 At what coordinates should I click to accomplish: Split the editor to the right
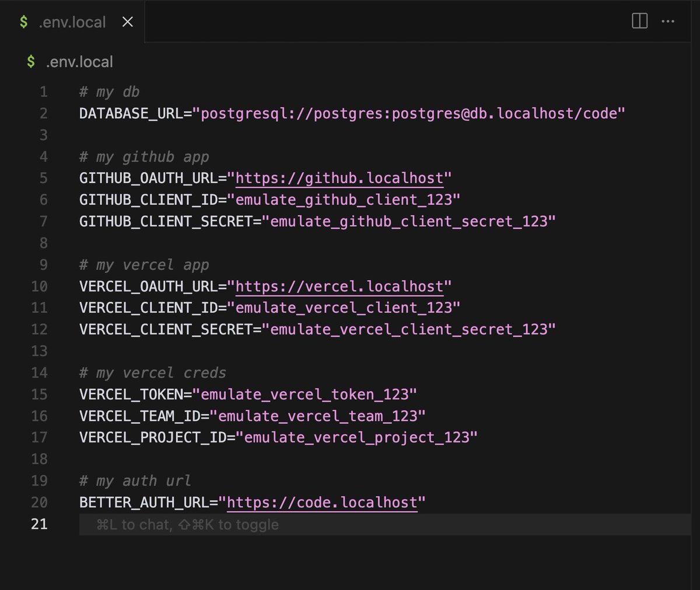point(640,22)
